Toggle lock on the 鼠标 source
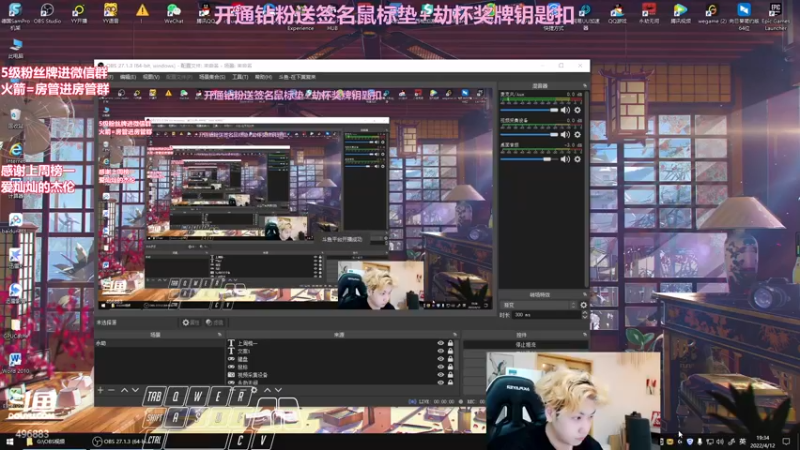The height and width of the screenshot is (450, 800). (451, 367)
